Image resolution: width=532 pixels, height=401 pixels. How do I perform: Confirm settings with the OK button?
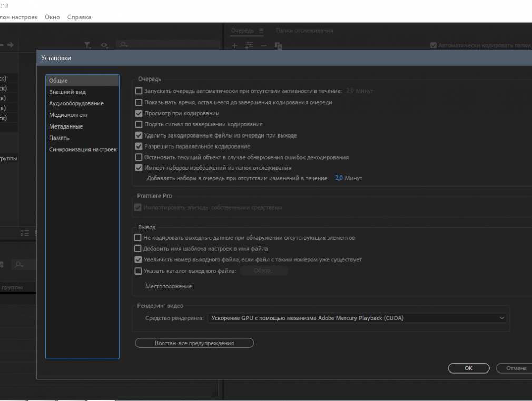click(469, 368)
